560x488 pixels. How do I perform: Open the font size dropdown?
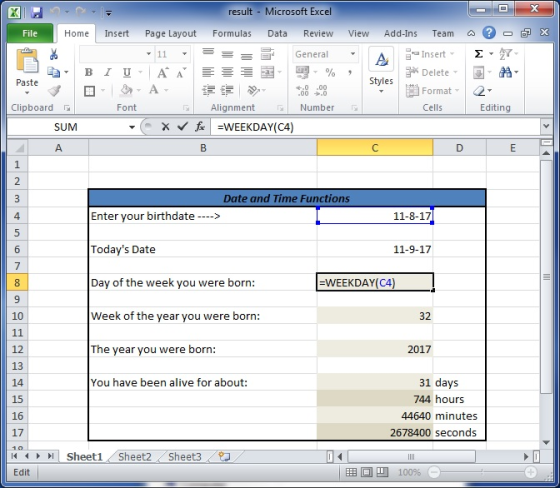coord(184,54)
